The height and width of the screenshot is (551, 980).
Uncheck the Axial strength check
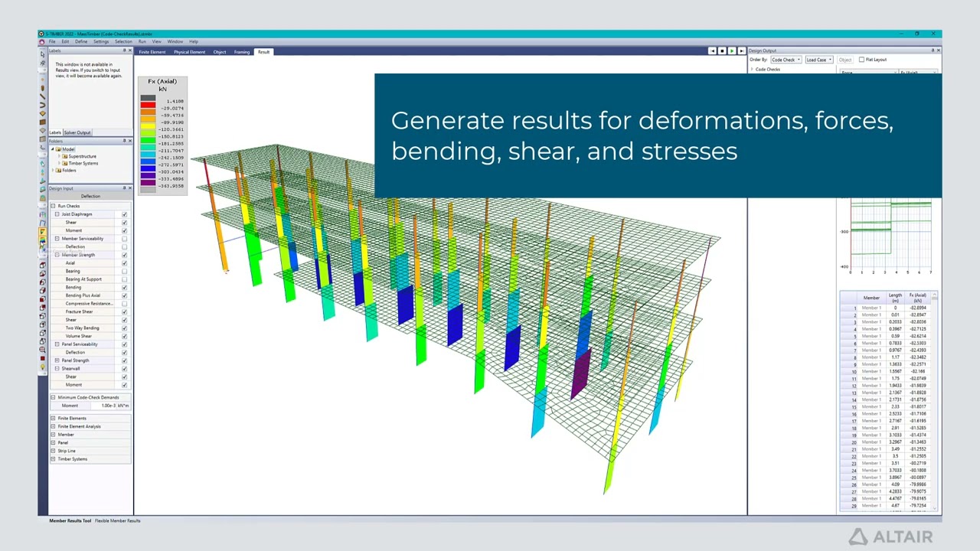124,263
